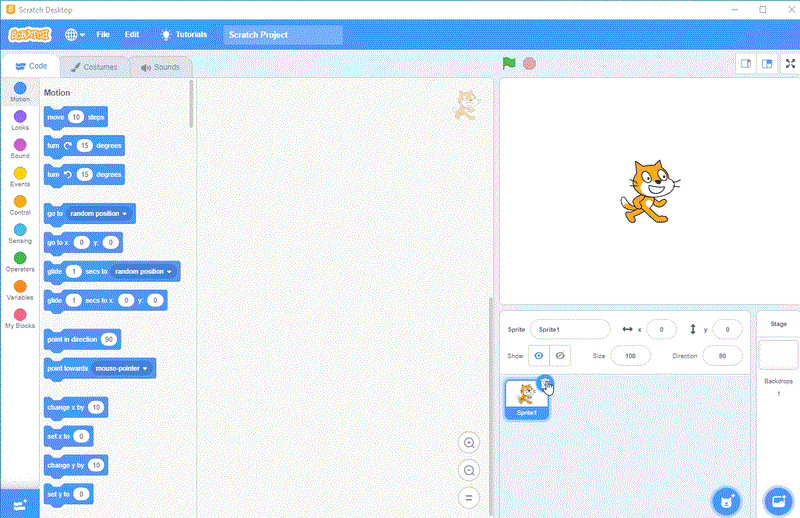Screen dimensions: 800x518
Task: Delete Sprite1 with the trash icon
Action: [545, 383]
